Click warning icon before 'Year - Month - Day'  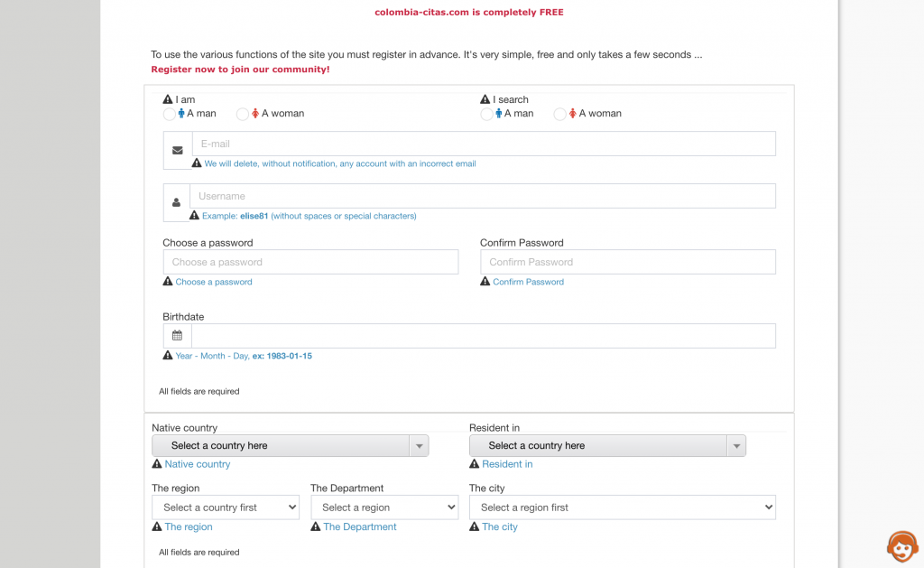168,355
